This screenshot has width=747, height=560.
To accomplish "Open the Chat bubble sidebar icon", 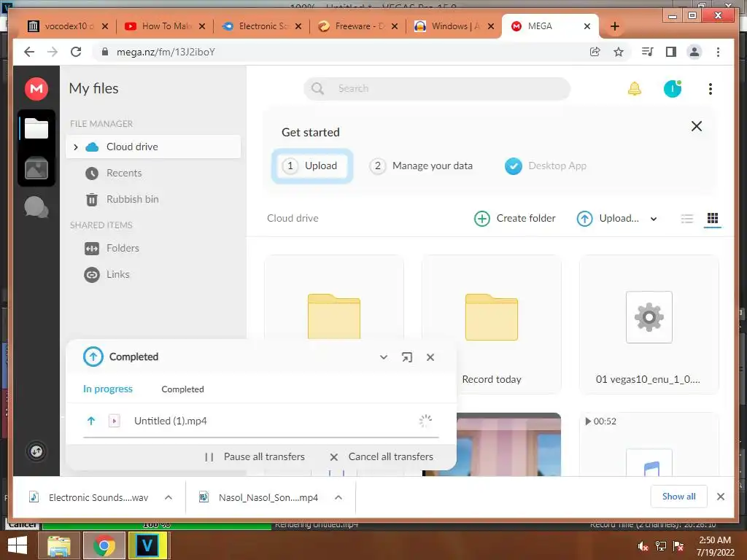I will 36,207.
